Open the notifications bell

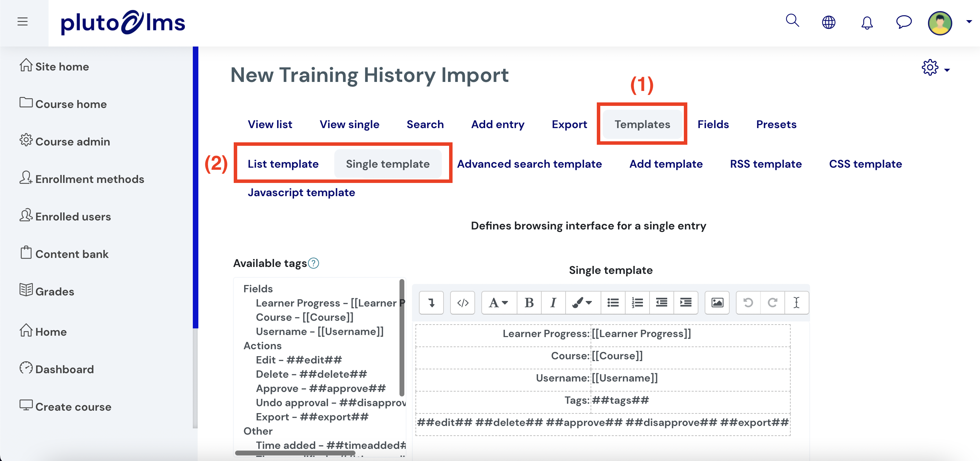[867, 23]
